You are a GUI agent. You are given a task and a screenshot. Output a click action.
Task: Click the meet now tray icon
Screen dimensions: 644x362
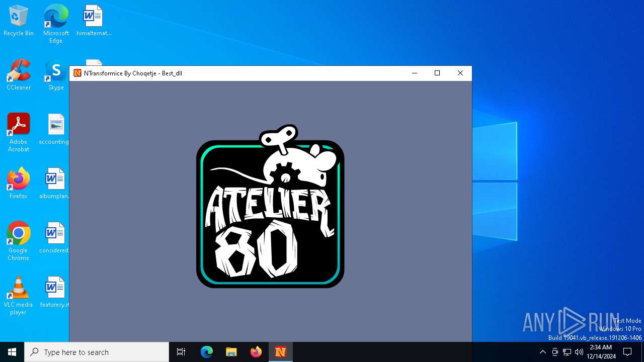(x=555, y=352)
